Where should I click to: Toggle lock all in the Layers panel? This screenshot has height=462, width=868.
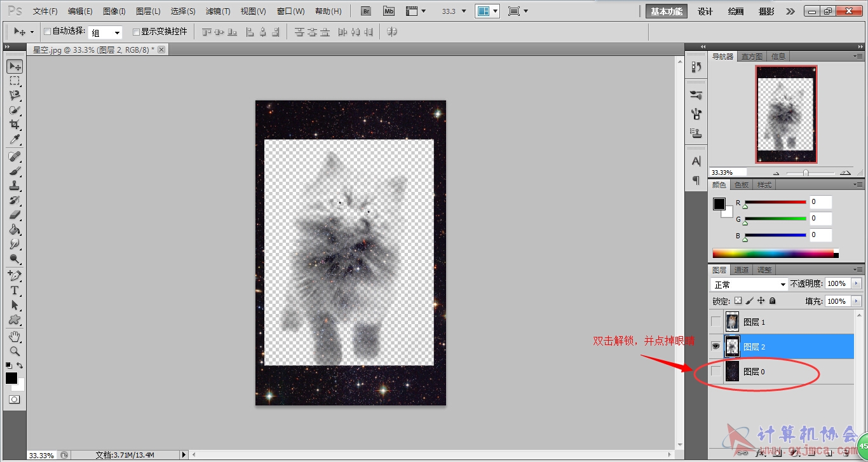pos(773,301)
